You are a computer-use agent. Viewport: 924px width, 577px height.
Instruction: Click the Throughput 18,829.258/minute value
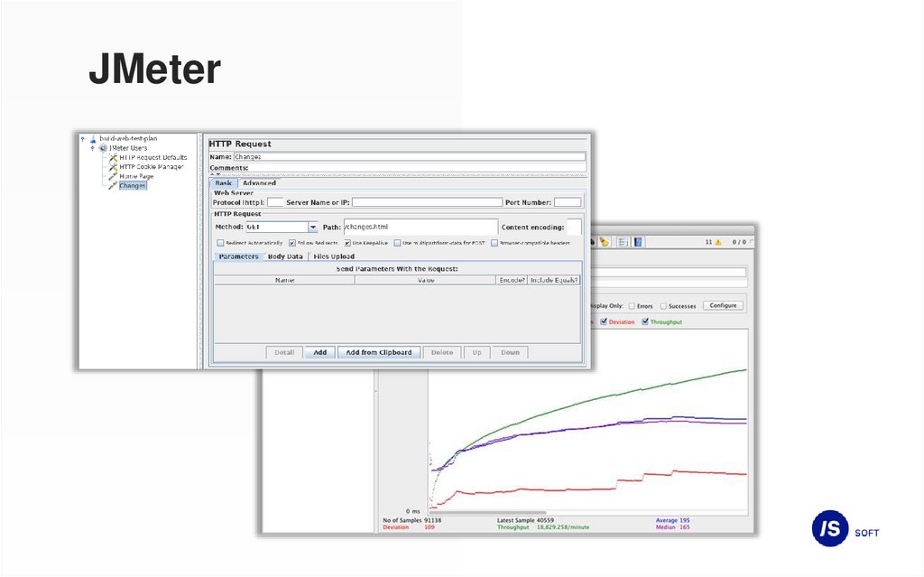click(x=563, y=527)
